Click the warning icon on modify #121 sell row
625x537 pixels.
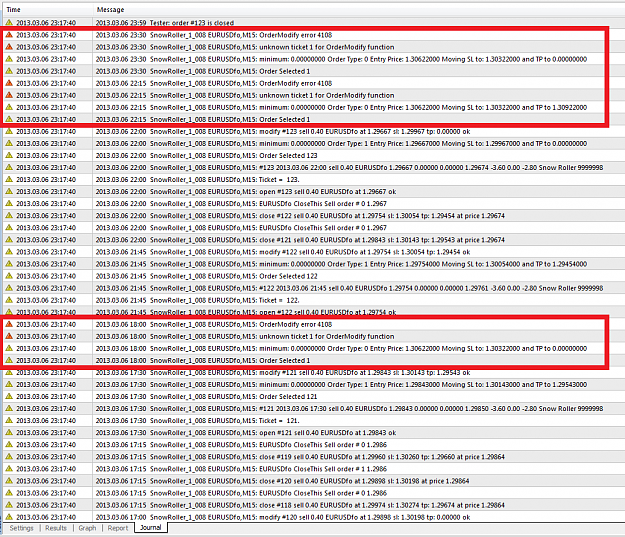pos(9,372)
